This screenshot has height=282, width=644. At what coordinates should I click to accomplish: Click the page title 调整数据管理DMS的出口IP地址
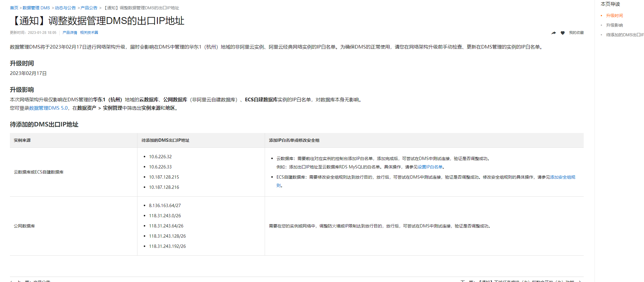pyautogui.click(x=97, y=21)
